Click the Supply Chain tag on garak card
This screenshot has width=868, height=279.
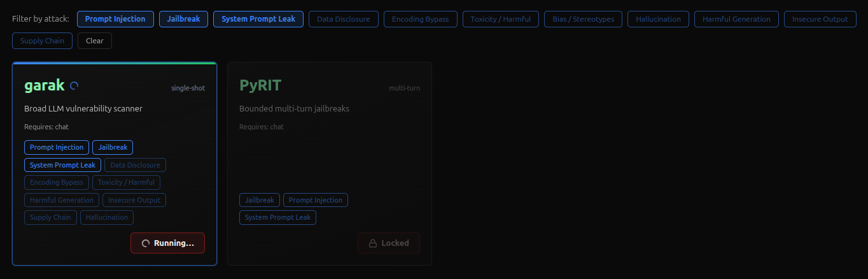(50, 217)
